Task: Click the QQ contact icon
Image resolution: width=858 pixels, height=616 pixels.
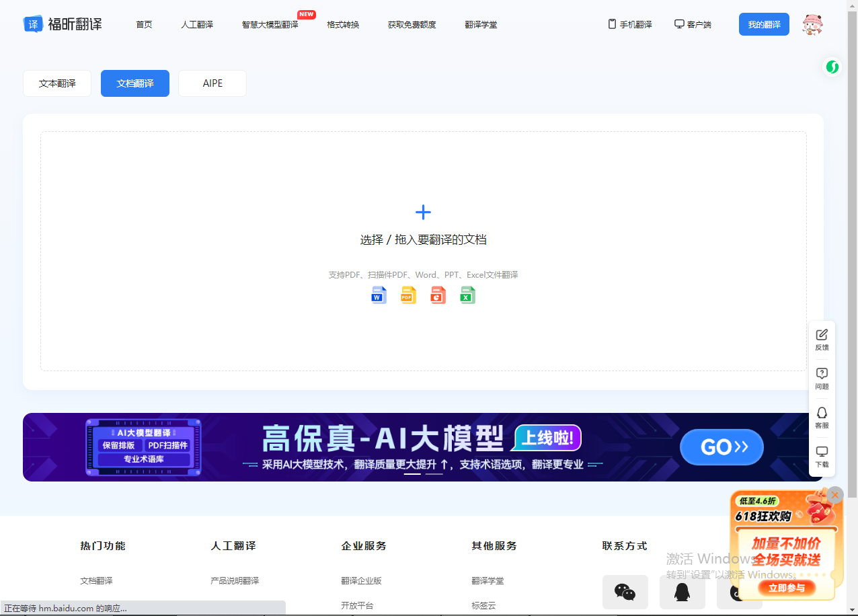Action: [x=682, y=592]
